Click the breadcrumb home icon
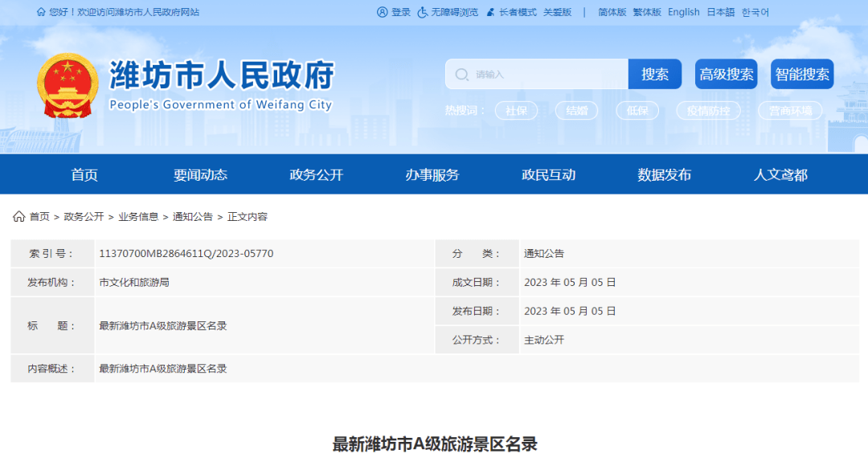This screenshot has width=868, height=474. [x=18, y=216]
